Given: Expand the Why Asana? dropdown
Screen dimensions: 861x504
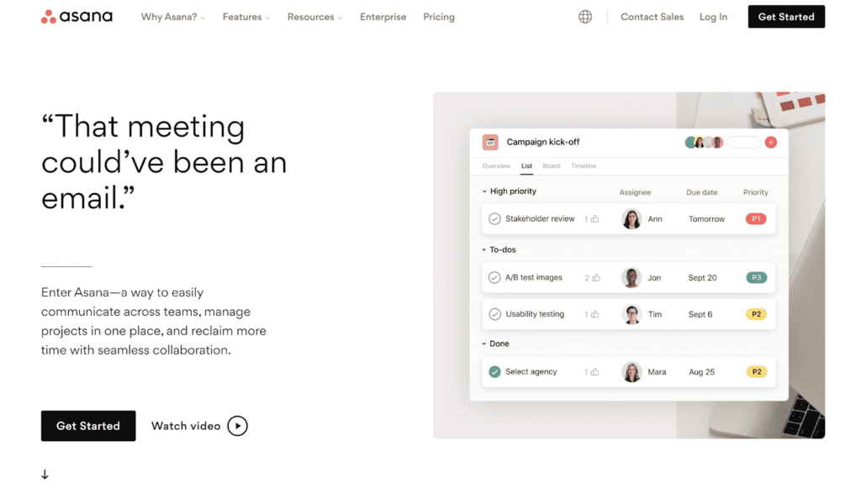Looking at the screenshot, I should (173, 17).
